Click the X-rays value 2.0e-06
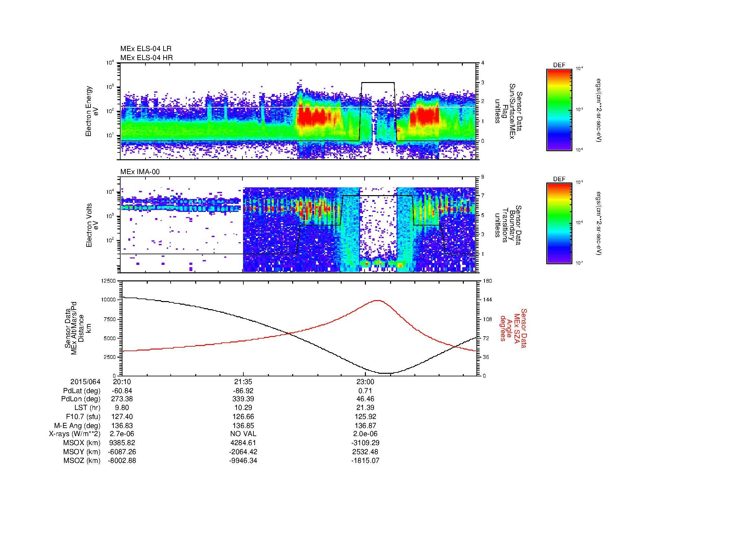 tap(365, 434)
